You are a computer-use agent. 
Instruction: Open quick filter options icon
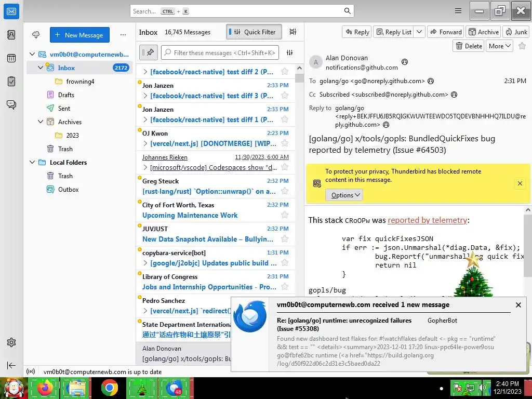tap(289, 52)
